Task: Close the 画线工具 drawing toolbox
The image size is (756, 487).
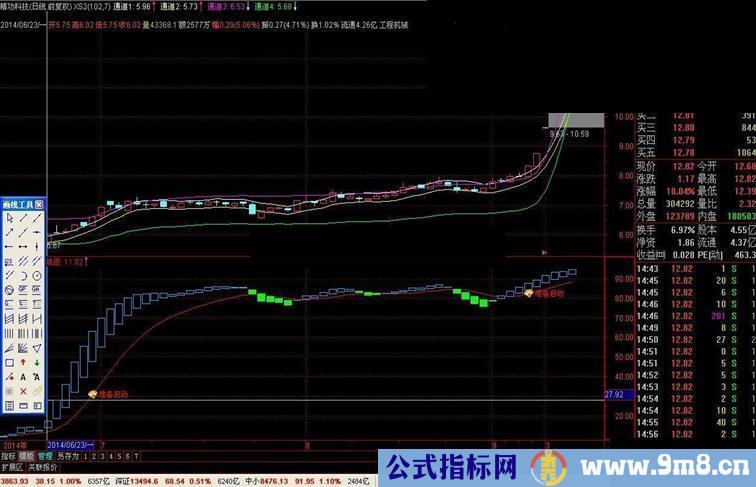Action: 39,203
